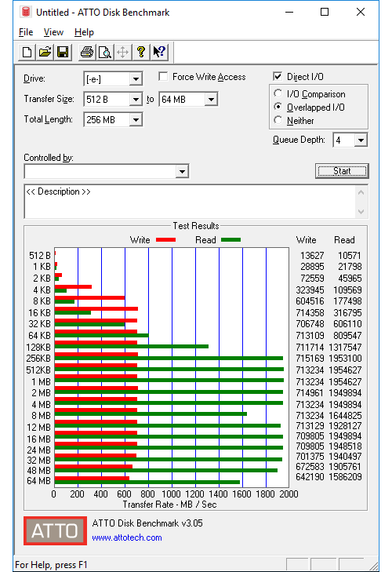Click the Test Results group title

tap(196, 226)
